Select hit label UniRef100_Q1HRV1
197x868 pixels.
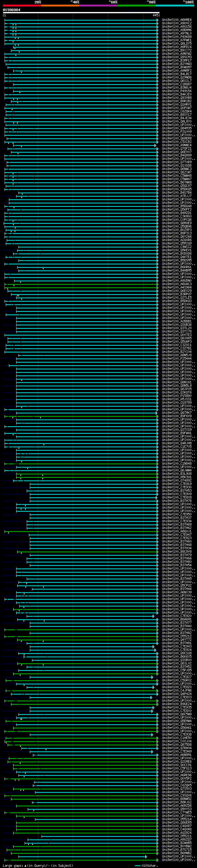tap(177, 104)
